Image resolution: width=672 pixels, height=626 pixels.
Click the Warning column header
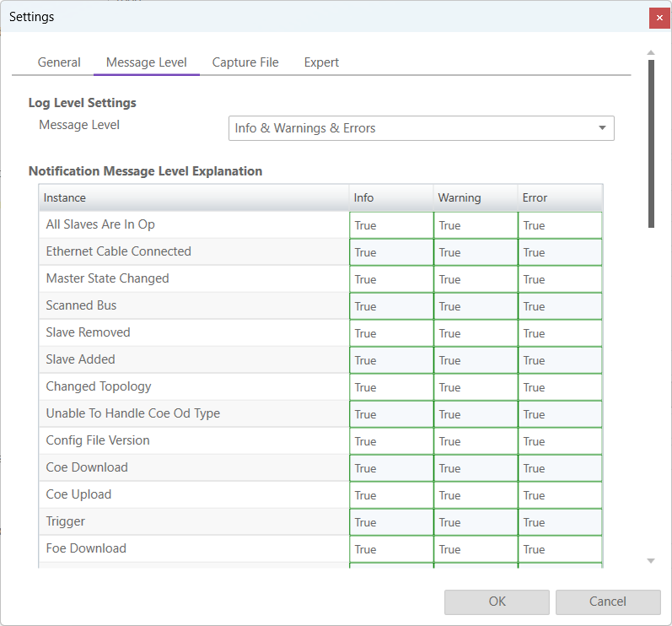coord(476,197)
